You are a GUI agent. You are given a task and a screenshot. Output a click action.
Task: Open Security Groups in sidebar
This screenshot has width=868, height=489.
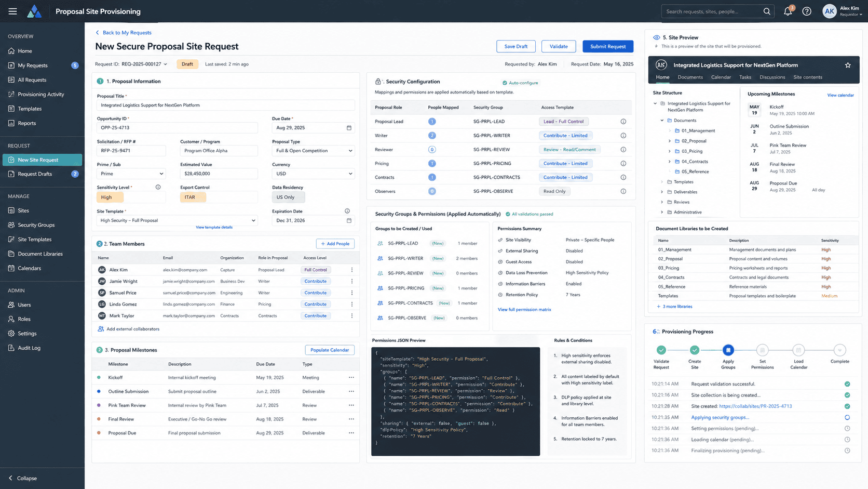36,225
